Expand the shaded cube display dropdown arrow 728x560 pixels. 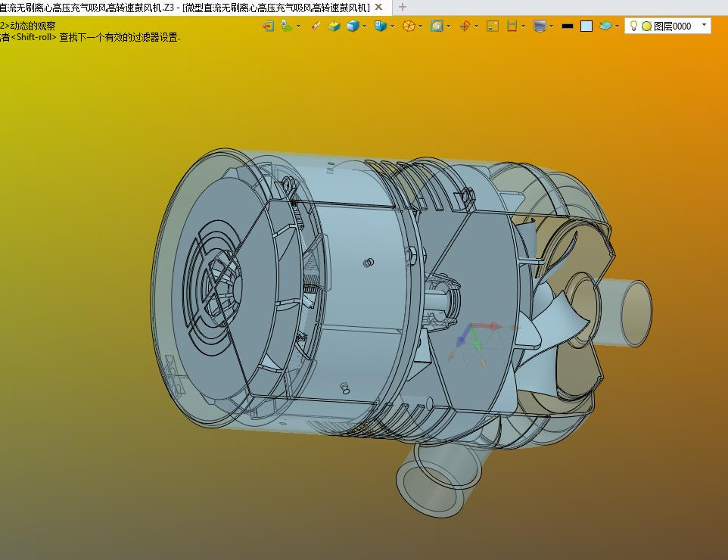pos(365,26)
